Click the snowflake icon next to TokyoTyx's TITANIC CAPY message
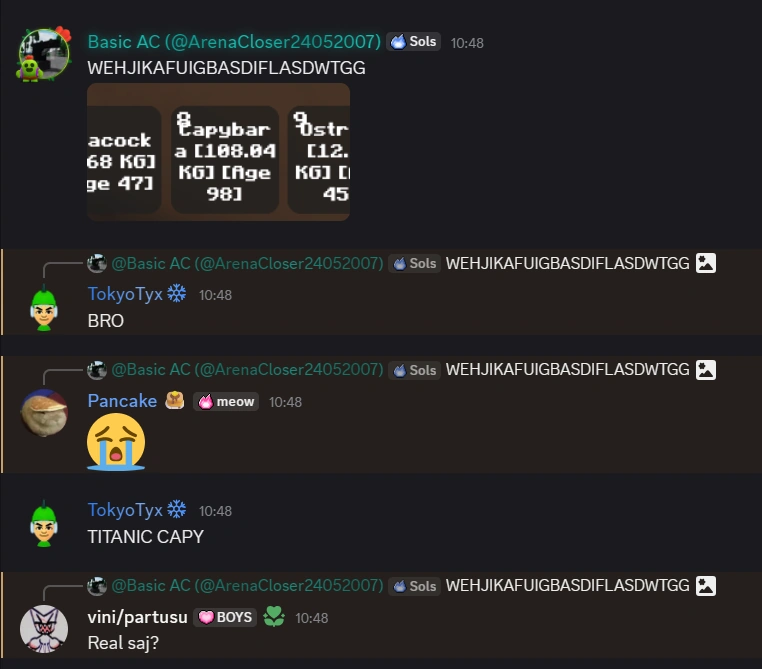Image resolution: width=762 pixels, height=669 pixels. pyautogui.click(x=176, y=509)
